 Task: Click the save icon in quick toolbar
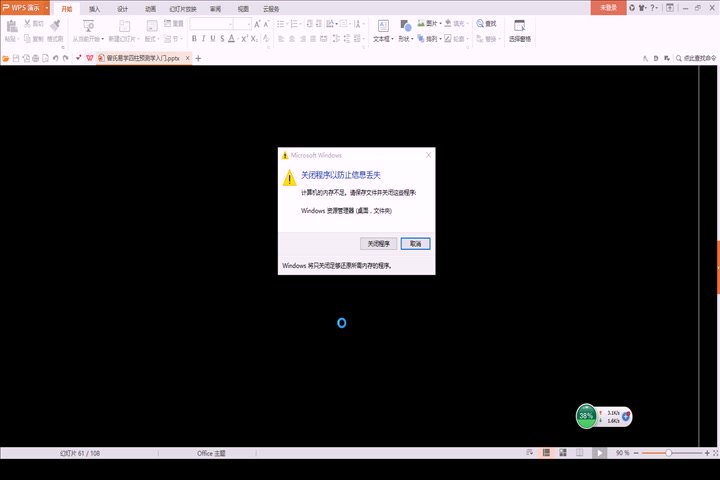click(x=16, y=58)
